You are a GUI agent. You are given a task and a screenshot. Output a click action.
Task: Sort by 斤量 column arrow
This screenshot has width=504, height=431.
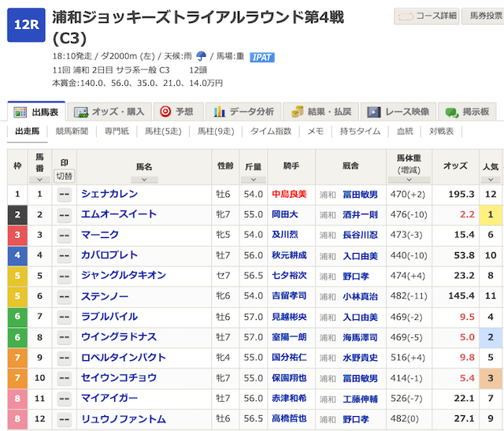254,180
